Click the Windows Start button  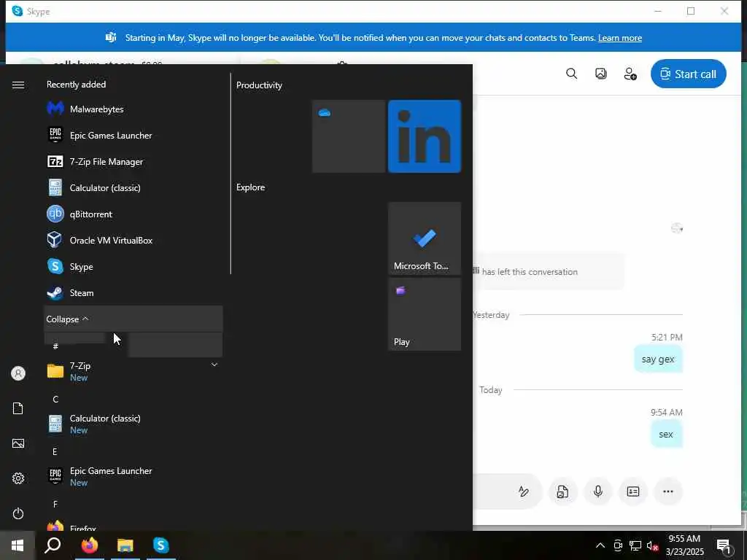(18, 545)
